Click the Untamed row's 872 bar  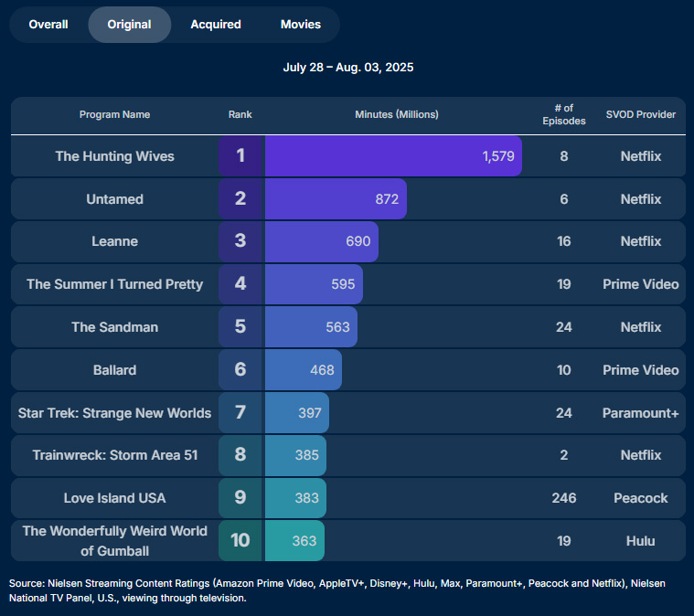[x=336, y=198]
